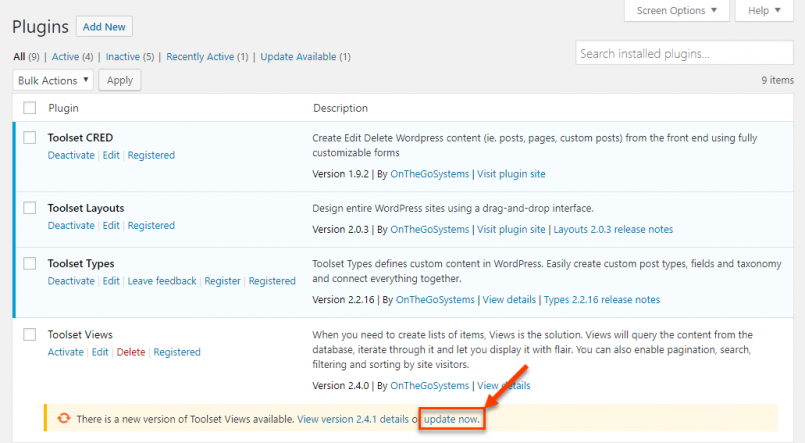Deactivate Toolset Layouts plugin
The width and height of the screenshot is (805, 443).
(x=71, y=225)
